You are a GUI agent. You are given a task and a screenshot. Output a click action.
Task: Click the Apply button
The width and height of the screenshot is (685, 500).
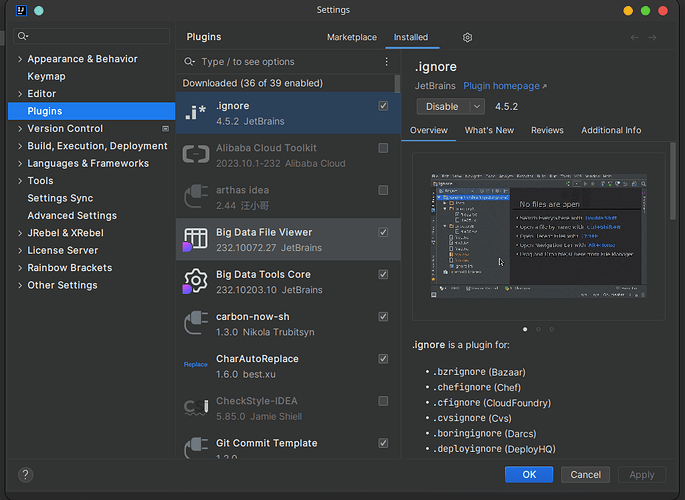click(x=642, y=475)
